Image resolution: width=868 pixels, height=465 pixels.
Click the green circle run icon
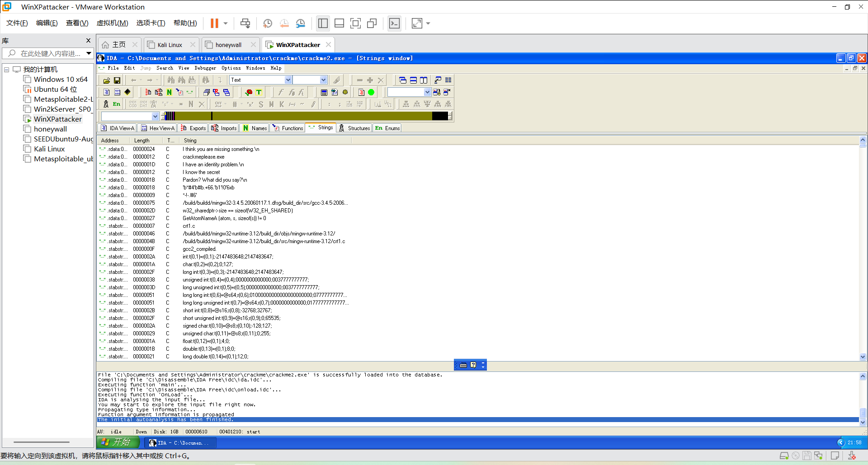click(371, 92)
